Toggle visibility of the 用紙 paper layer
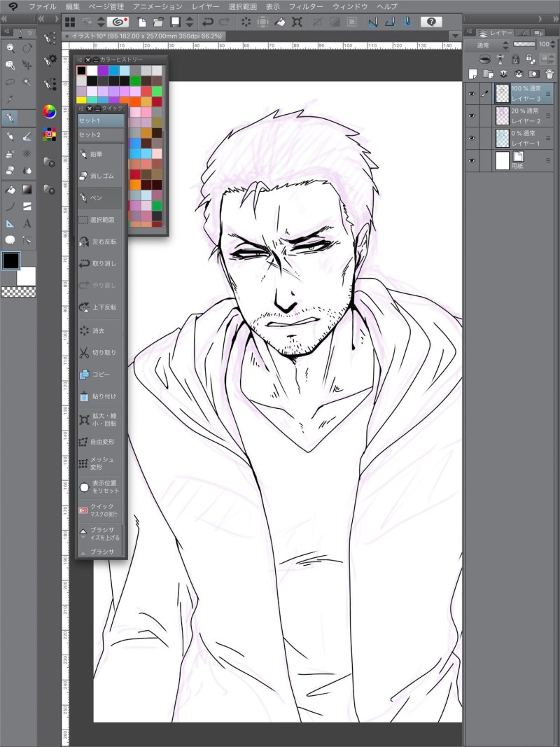This screenshot has width=560, height=747. click(x=472, y=160)
